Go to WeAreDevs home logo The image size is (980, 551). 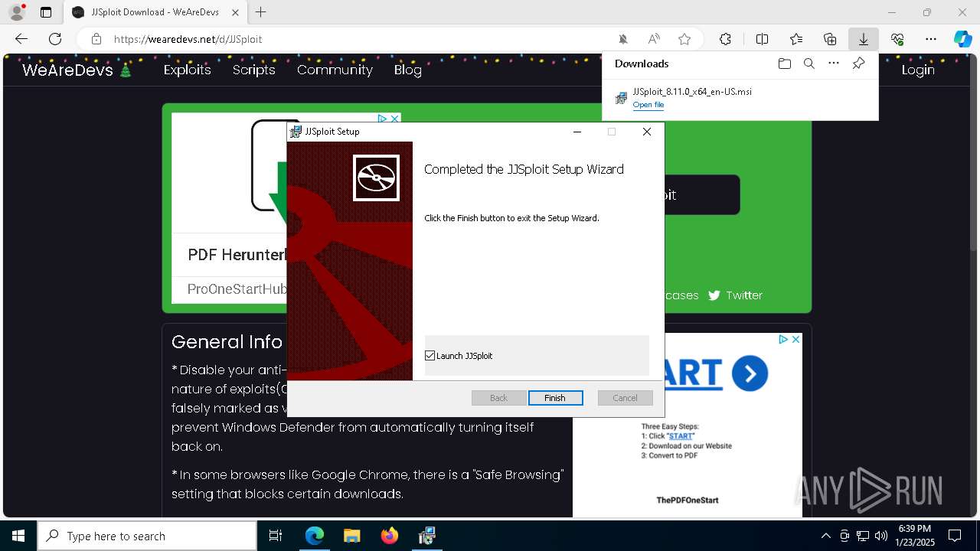[x=77, y=70]
